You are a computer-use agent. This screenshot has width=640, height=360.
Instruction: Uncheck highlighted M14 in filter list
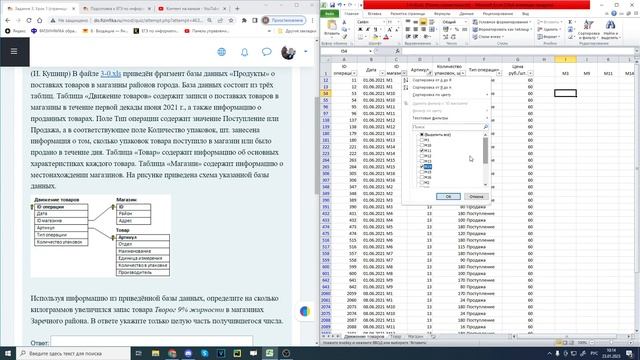tap(422, 167)
